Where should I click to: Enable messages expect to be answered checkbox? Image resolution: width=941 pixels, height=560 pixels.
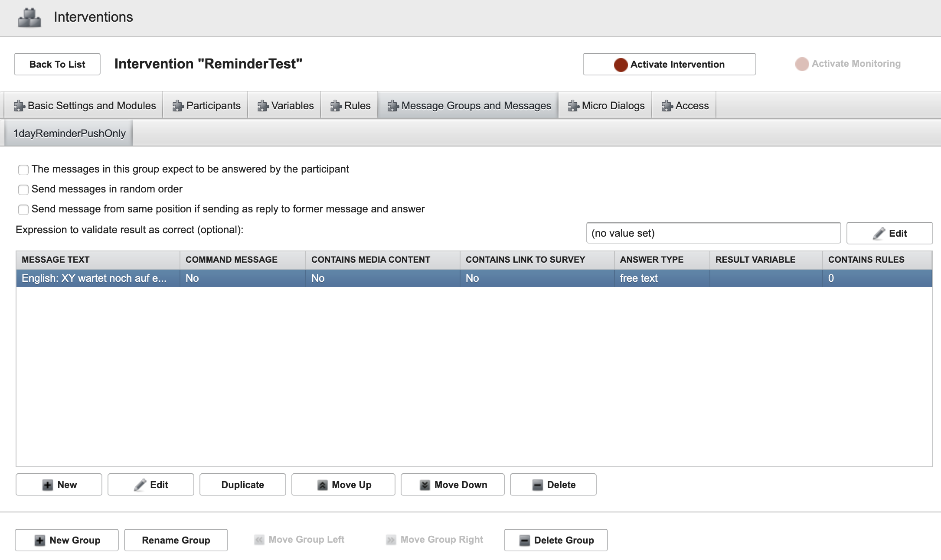click(x=23, y=169)
